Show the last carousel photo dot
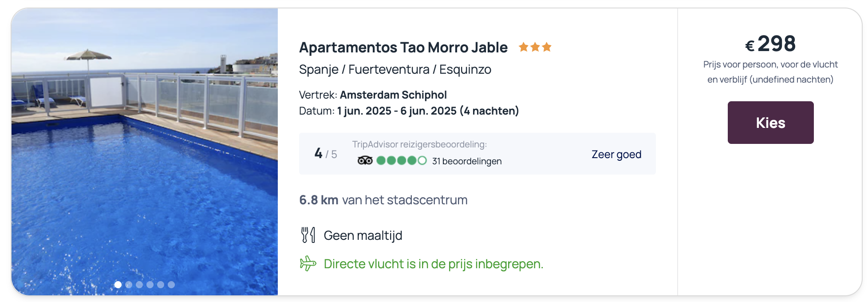 tap(171, 285)
